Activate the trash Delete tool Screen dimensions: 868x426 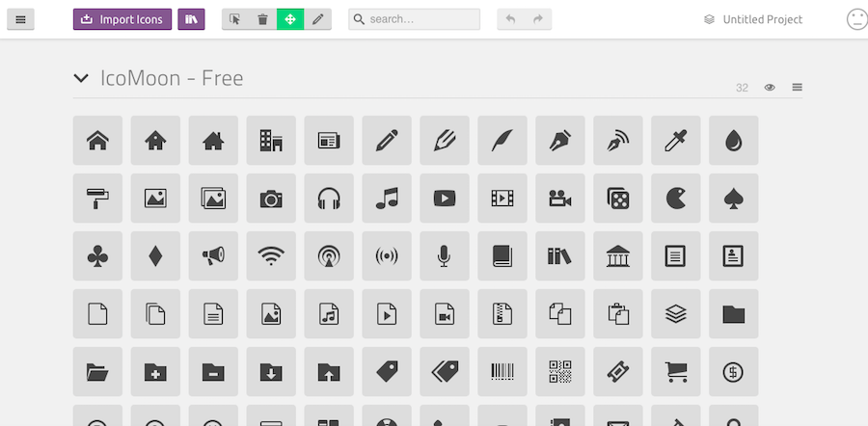coord(262,19)
